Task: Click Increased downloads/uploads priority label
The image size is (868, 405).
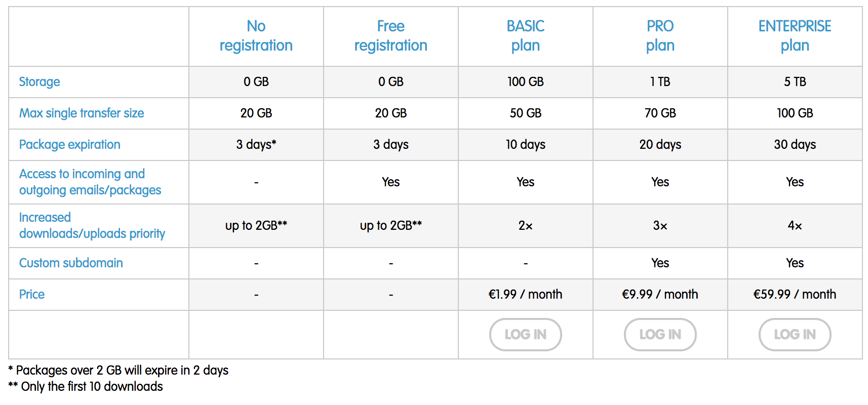Action: (92, 226)
